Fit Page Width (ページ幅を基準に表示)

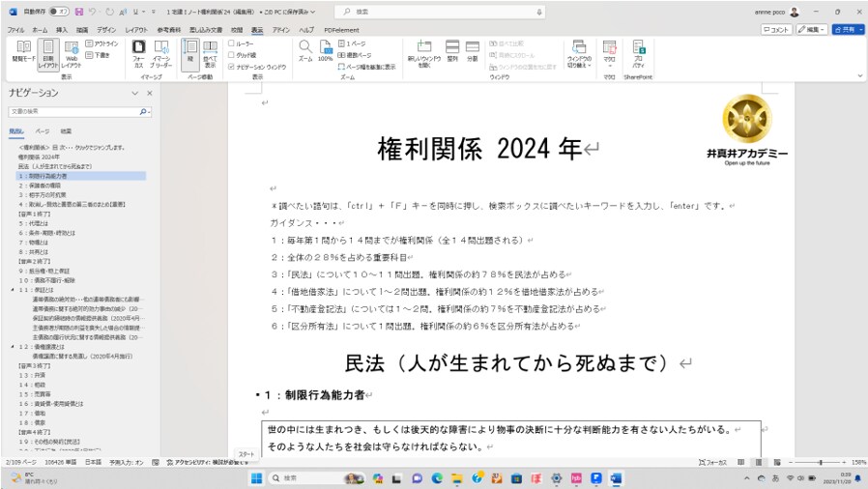coord(366,67)
